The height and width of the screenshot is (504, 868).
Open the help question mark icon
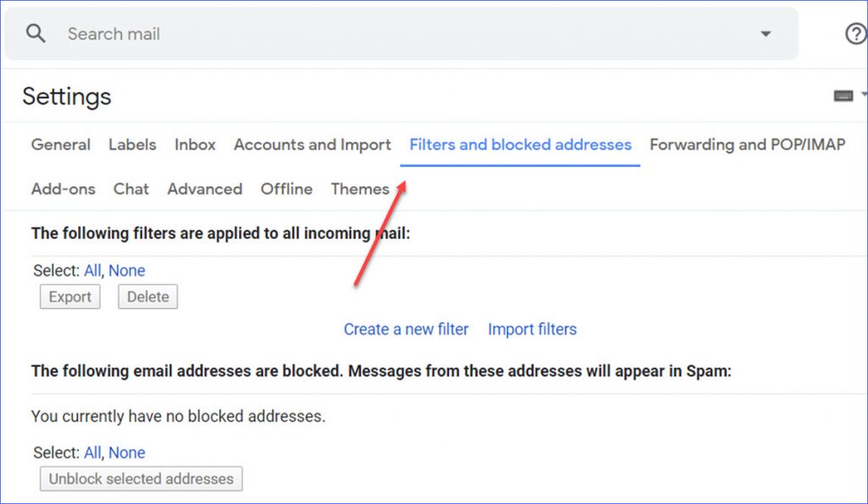pyautogui.click(x=856, y=34)
